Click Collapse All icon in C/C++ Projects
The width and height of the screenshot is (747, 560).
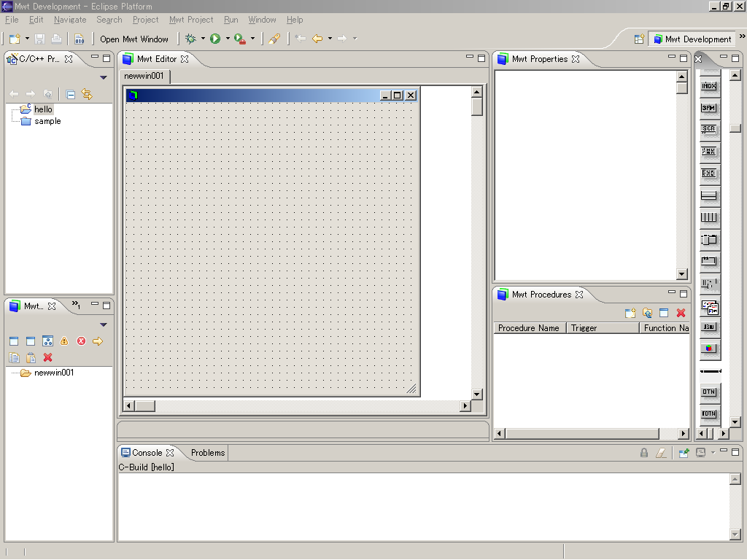[x=71, y=94]
